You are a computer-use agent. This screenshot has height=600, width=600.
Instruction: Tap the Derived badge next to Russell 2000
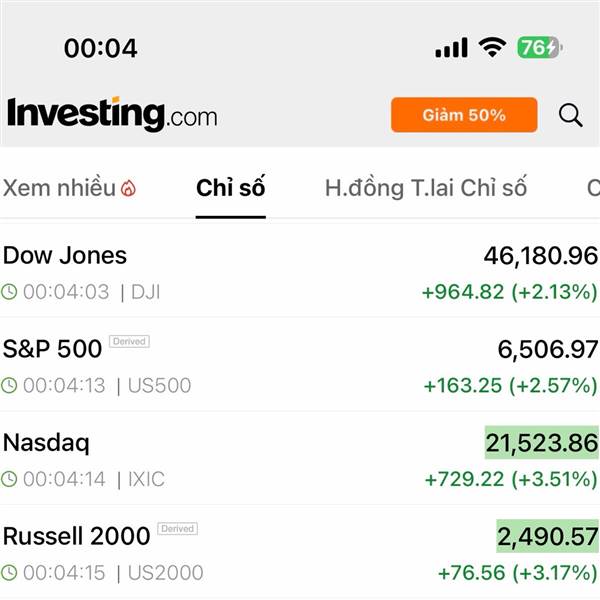177,529
